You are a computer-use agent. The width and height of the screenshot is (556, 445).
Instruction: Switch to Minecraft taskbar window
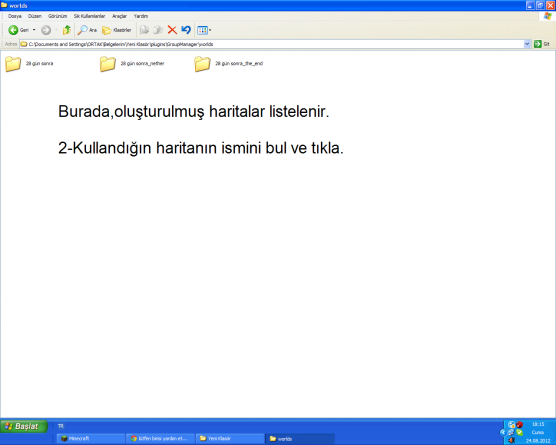coord(91,439)
